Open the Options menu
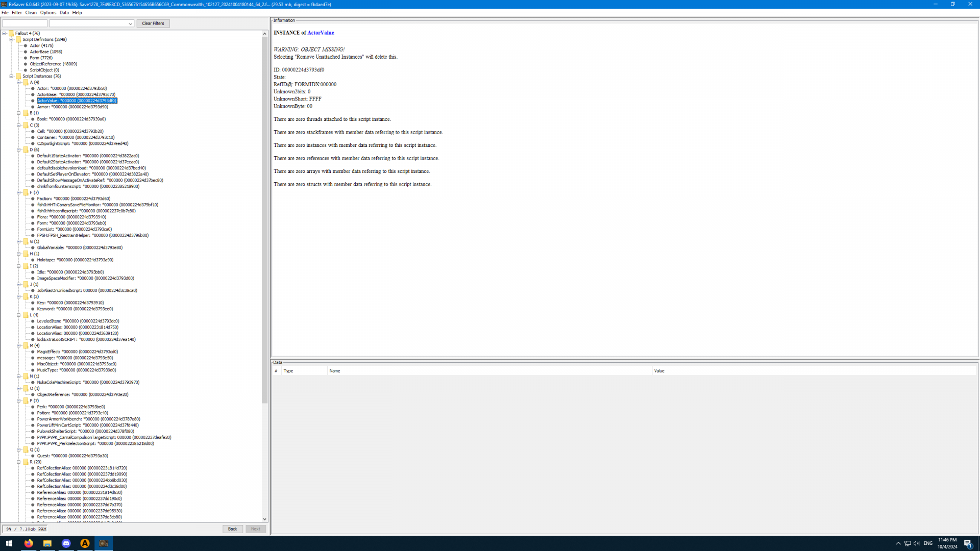 [x=48, y=13]
